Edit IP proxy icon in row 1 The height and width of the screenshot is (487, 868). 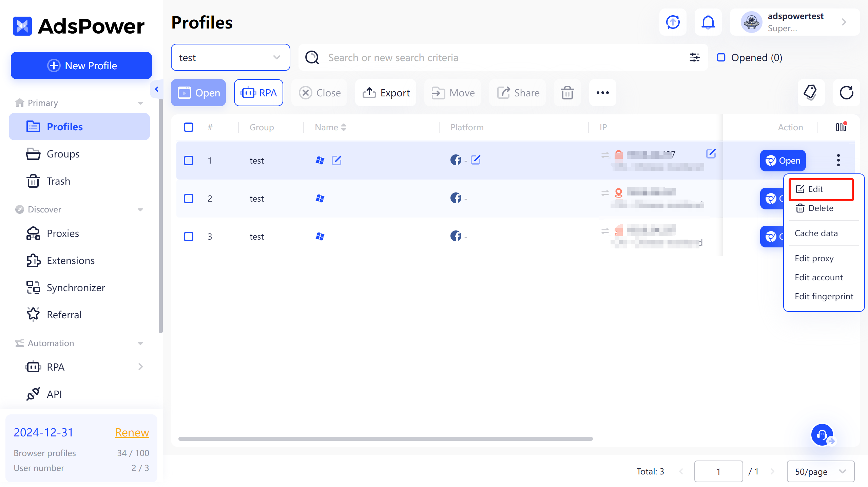click(x=711, y=153)
